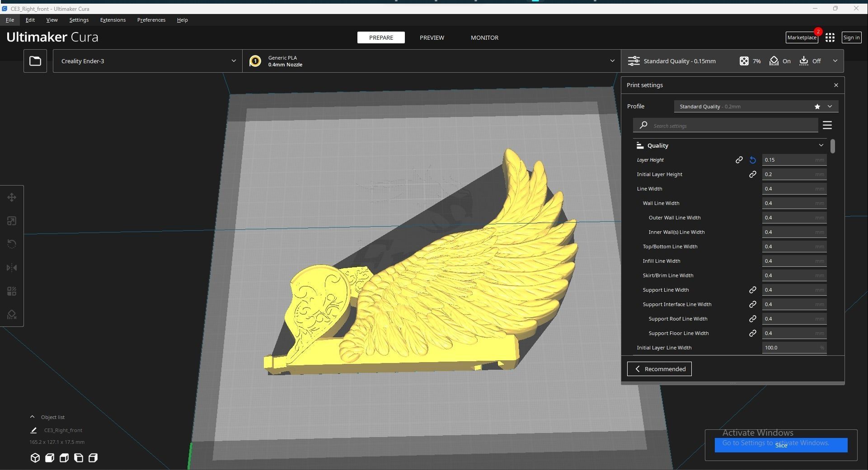Open the Preferences menu
This screenshot has width=868, height=470.
pyautogui.click(x=151, y=20)
